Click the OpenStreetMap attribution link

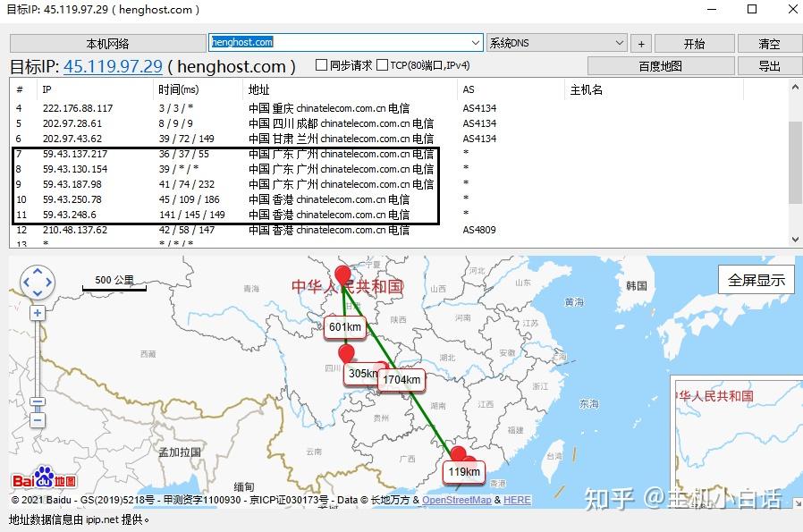click(456, 500)
